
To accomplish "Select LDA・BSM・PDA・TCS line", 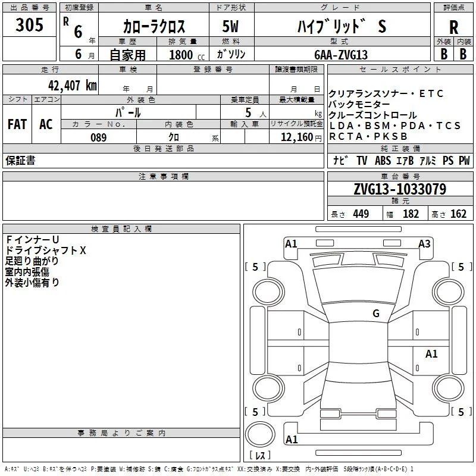I will [x=394, y=126].
